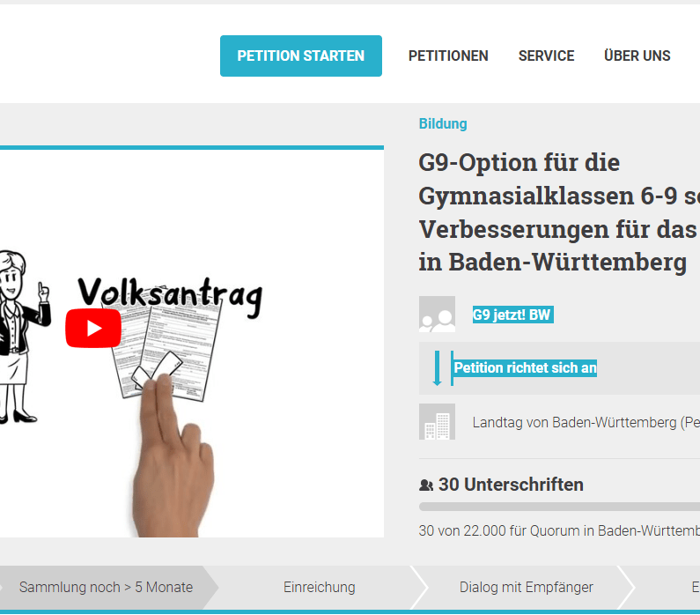Click the PETITION STARTEN button
700x615 pixels.
[x=301, y=56]
